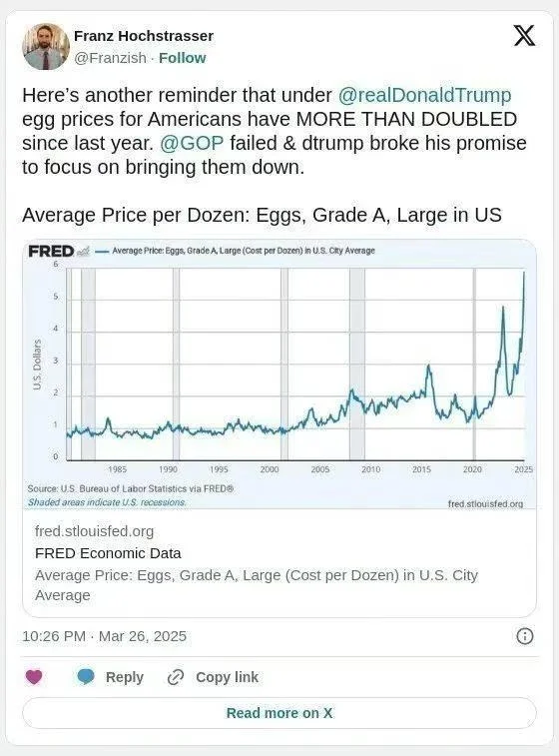Click the blue reply bubble icon
The width and height of the screenshot is (559, 756).
[86, 677]
